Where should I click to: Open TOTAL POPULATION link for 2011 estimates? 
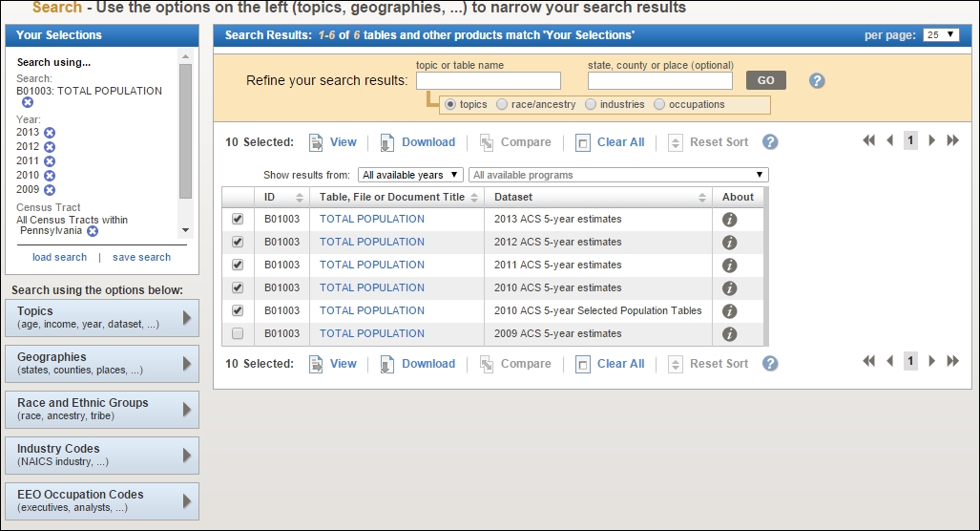click(372, 265)
